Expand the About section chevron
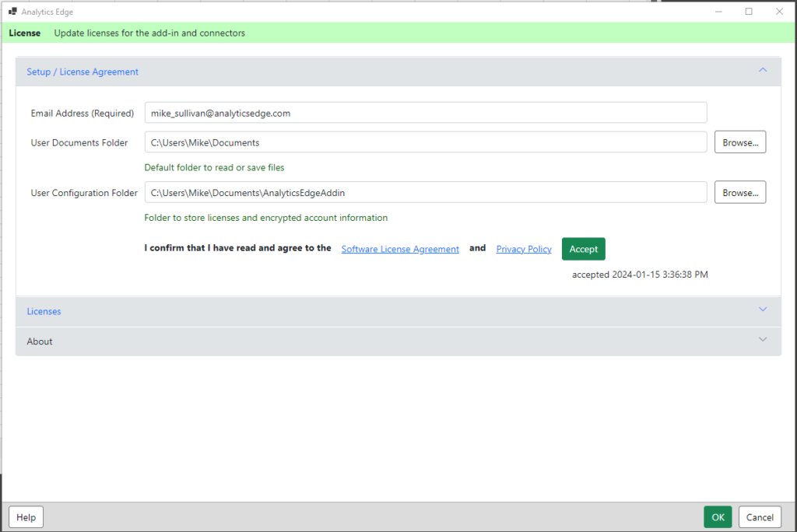 (x=763, y=339)
